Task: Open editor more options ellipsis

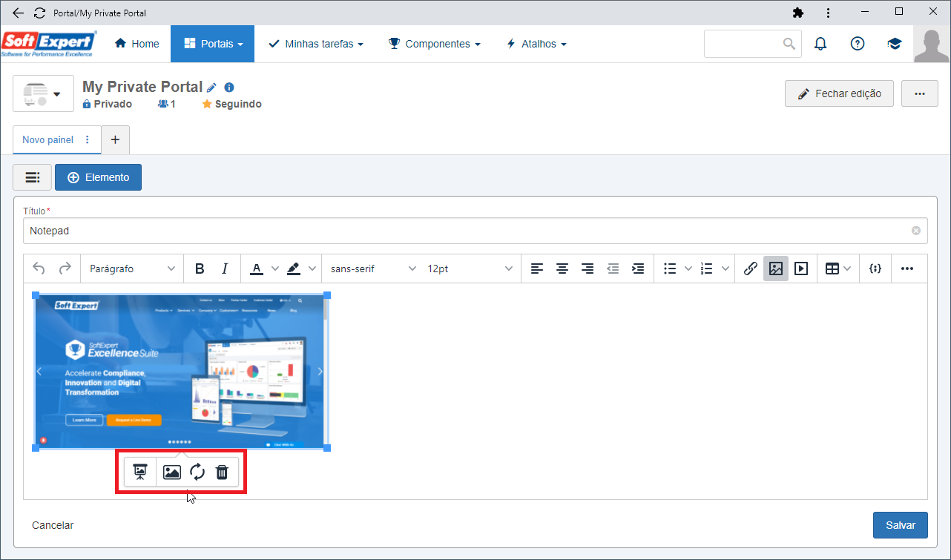Action: 907,269
